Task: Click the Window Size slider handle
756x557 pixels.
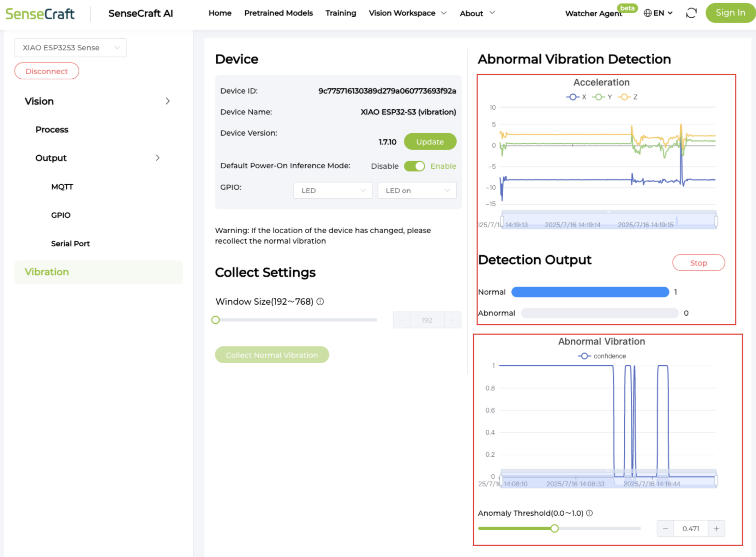Action: pyautogui.click(x=216, y=320)
